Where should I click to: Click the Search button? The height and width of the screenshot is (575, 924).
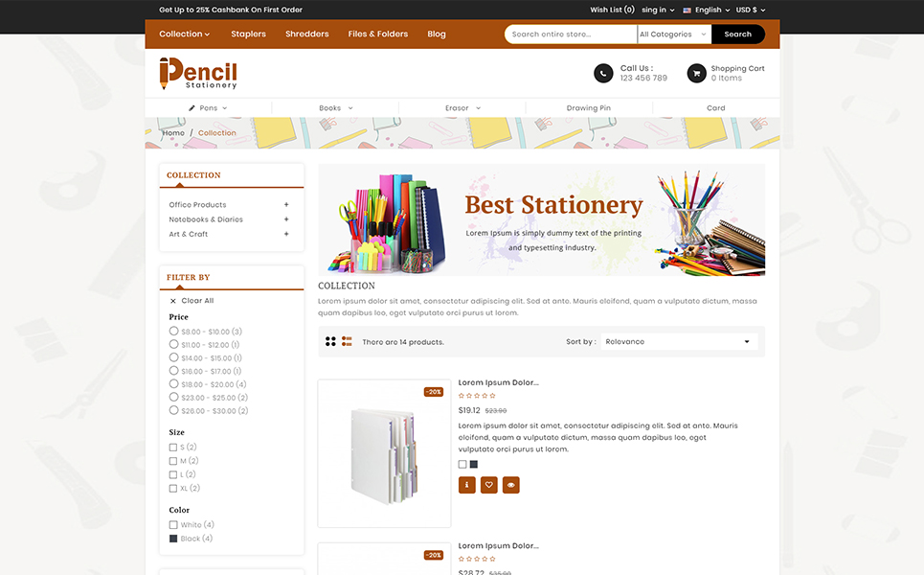(x=738, y=34)
